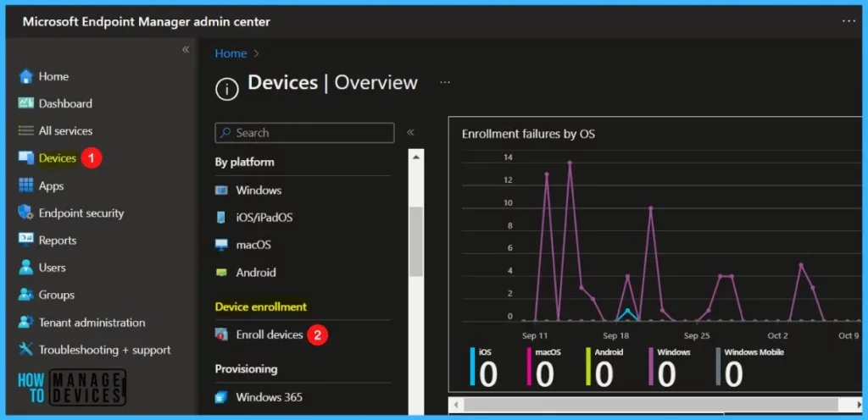Click the Windows platform icon
This screenshot has height=420, width=868.
tap(221, 191)
